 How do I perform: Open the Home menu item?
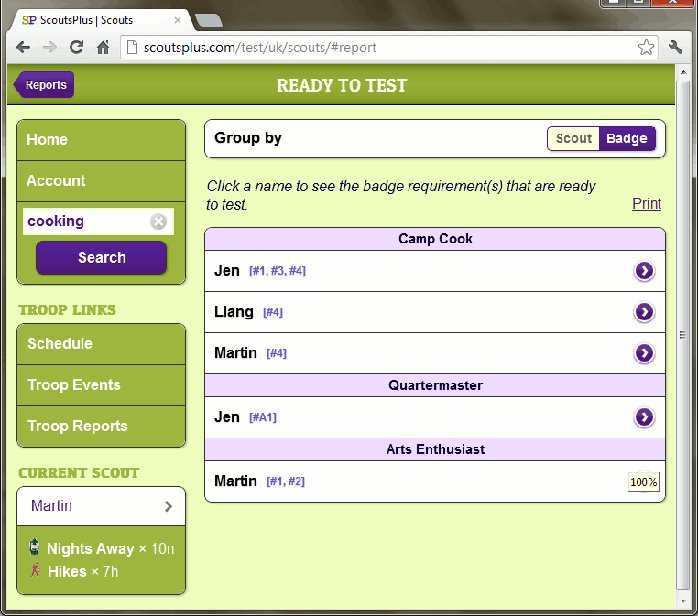click(x=101, y=140)
